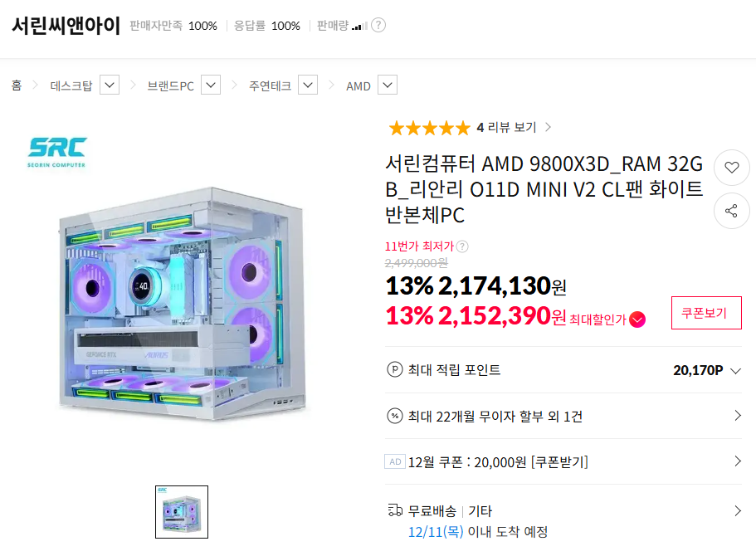Expand the AMD category dropdown
Screen dimensions: 756x556
[x=388, y=85]
